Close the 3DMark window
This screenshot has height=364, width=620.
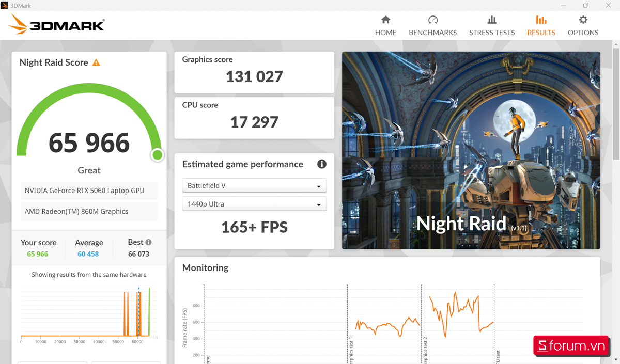[x=608, y=5]
